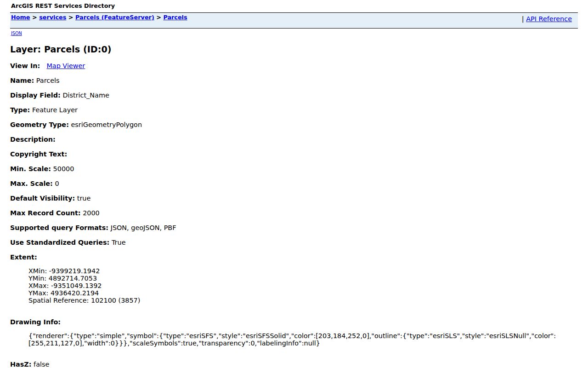Click the Default Visibility true line
The image size is (588, 368).
(50, 198)
